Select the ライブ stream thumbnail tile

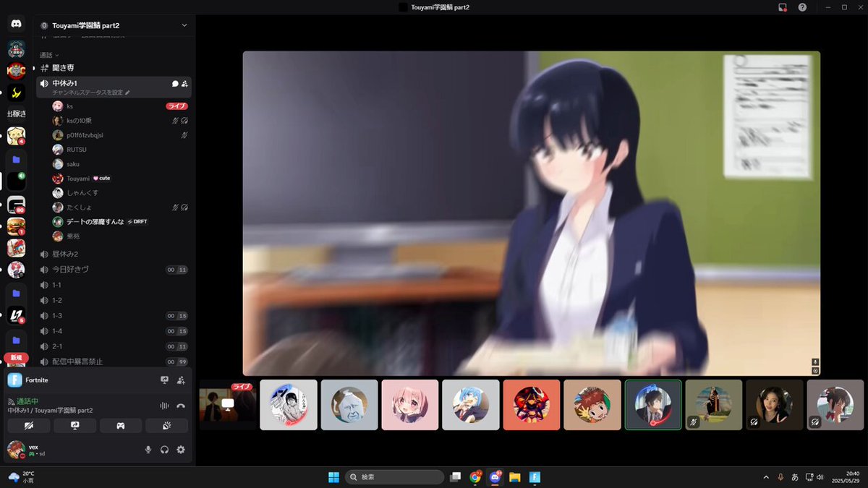[228, 405]
